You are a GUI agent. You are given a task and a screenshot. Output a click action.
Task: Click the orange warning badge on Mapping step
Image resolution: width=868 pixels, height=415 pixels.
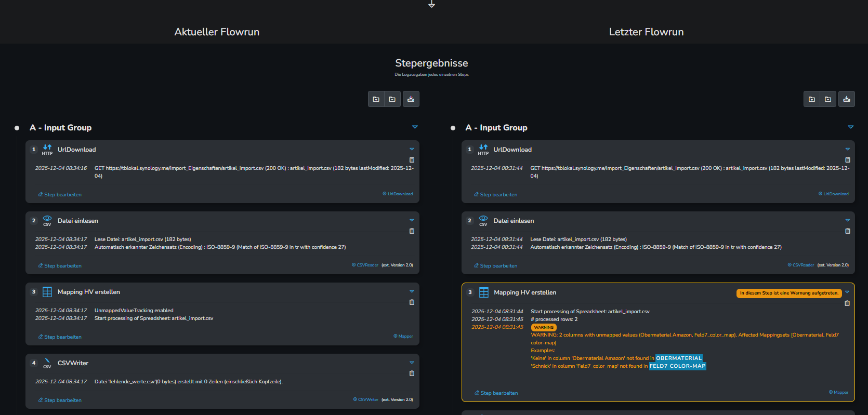(x=789, y=293)
